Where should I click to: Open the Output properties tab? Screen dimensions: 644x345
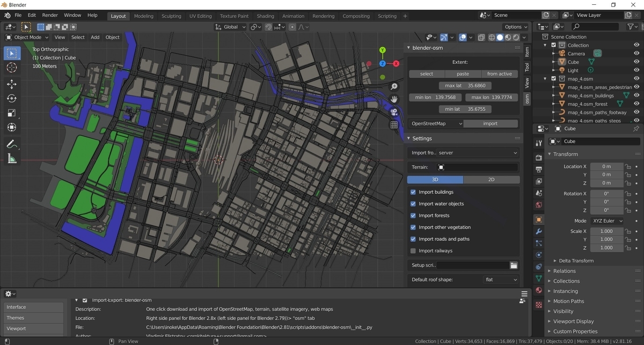539,170
